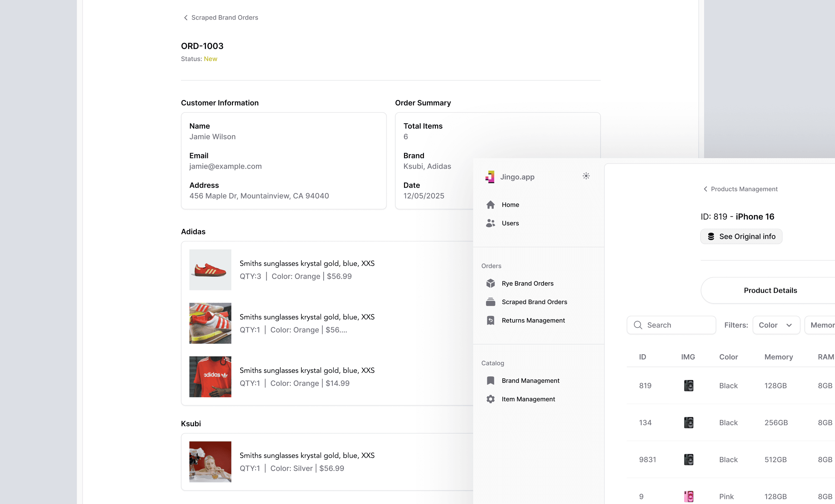Viewport: 835px width, 504px height.
Task: Click the Ksubi product thumbnail
Action: point(210,462)
